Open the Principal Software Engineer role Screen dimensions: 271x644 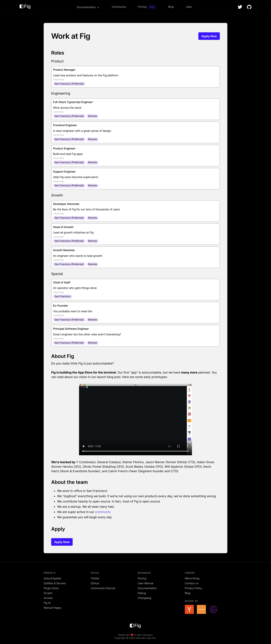pyautogui.click(x=135, y=336)
